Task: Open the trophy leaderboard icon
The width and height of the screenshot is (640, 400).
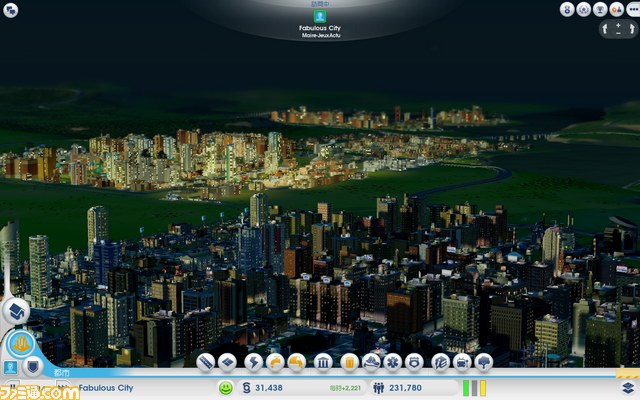Action: pos(600,9)
